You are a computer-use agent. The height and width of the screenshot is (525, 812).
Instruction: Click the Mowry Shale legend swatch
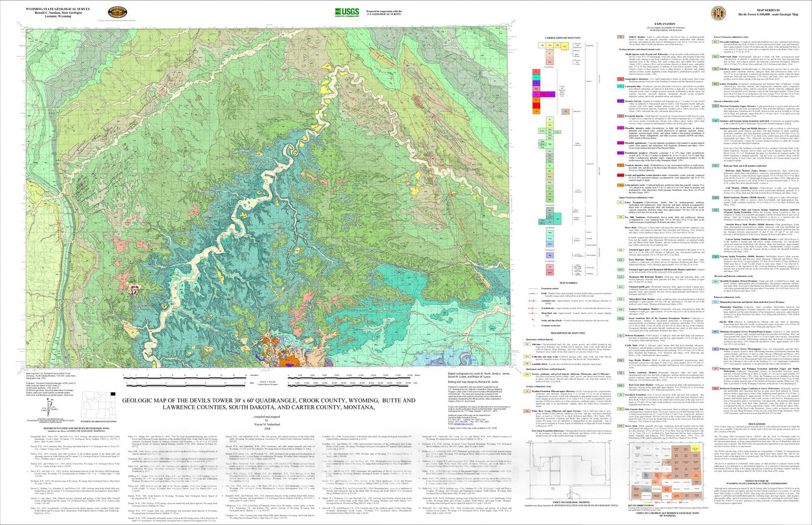(621, 427)
